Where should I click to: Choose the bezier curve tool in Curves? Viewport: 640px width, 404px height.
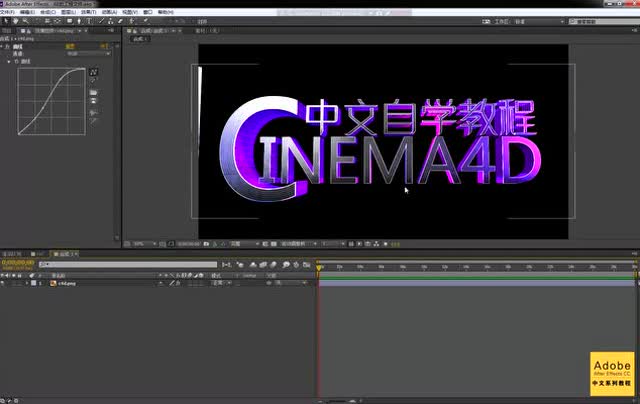[93, 72]
